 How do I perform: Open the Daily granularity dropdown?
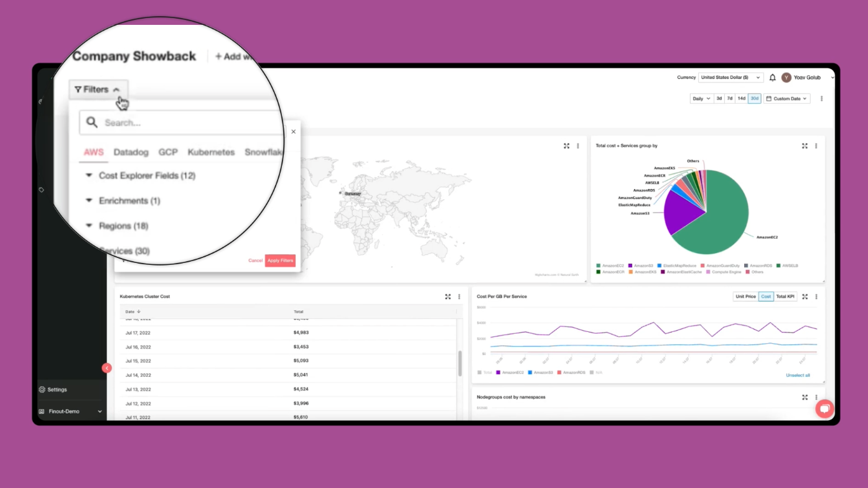click(701, 99)
